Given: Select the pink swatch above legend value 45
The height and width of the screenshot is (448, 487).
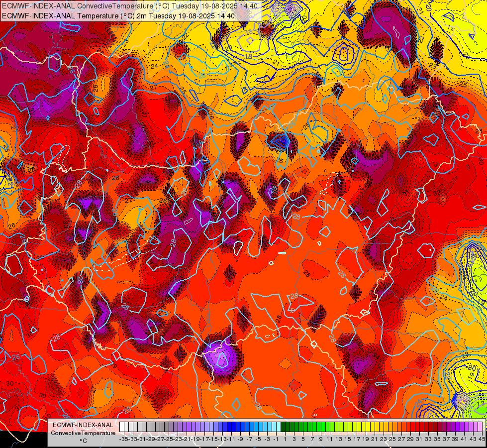Looking at the screenshot, I should 481,427.
